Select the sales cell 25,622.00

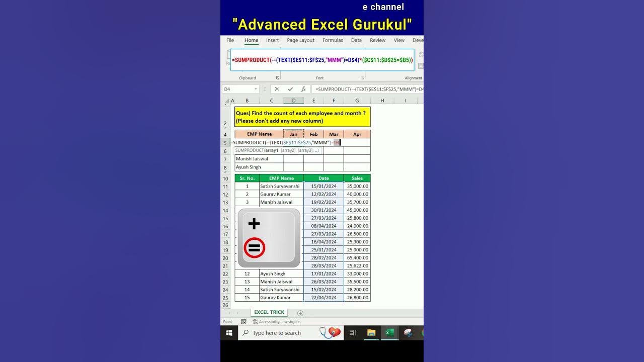(357, 265)
